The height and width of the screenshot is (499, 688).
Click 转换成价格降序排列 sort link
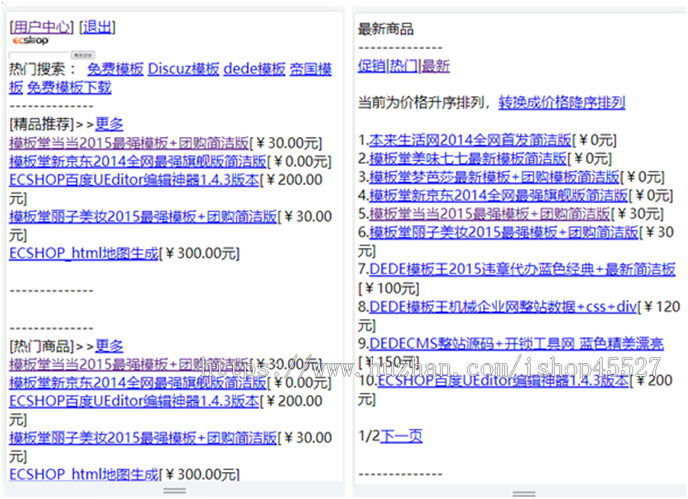coord(562,103)
